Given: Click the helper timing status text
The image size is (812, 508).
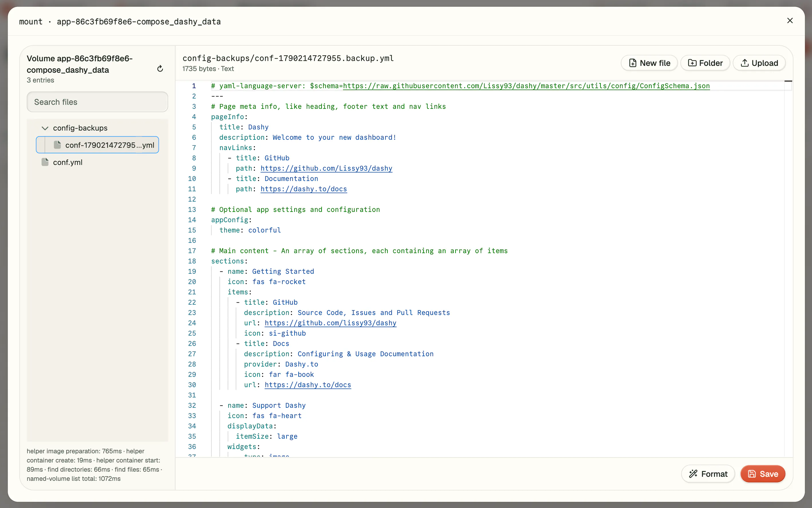Looking at the screenshot, I should tap(94, 465).
